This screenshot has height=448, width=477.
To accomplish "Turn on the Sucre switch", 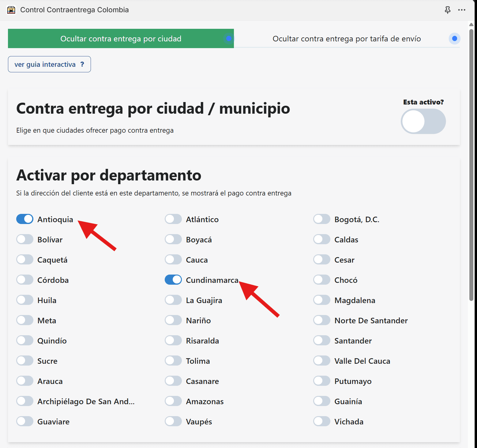I will (x=25, y=361).
